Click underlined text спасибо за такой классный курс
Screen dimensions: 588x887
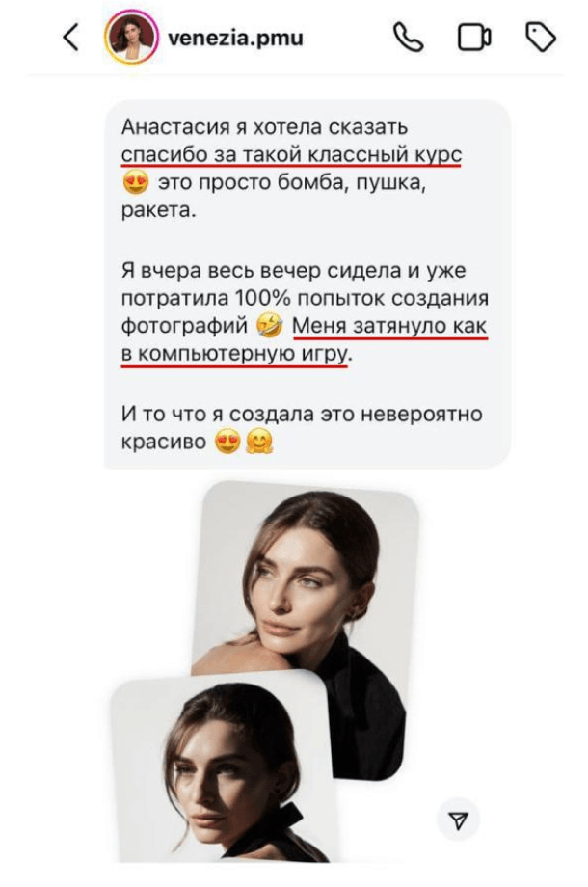(x=292, y=155)
